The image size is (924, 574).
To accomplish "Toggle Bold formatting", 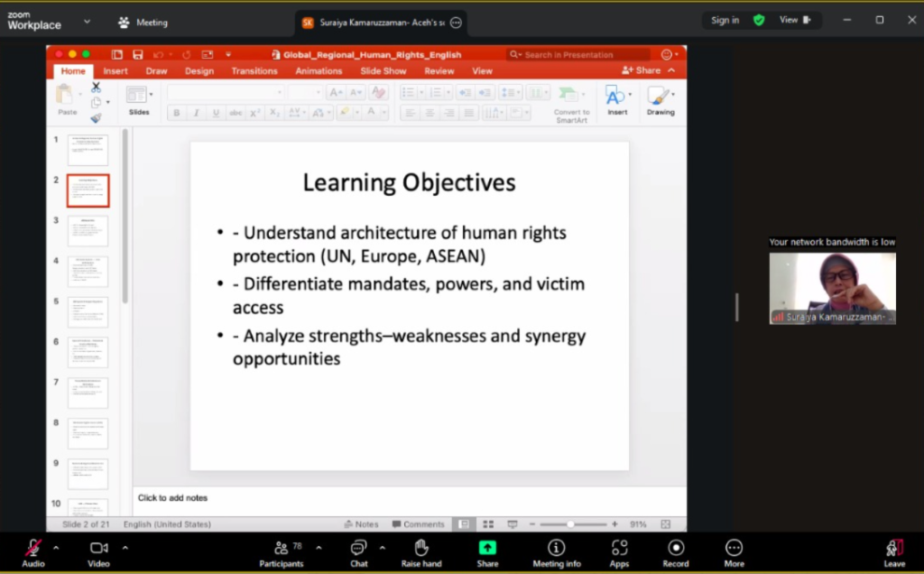I will [x=176, y=113].
